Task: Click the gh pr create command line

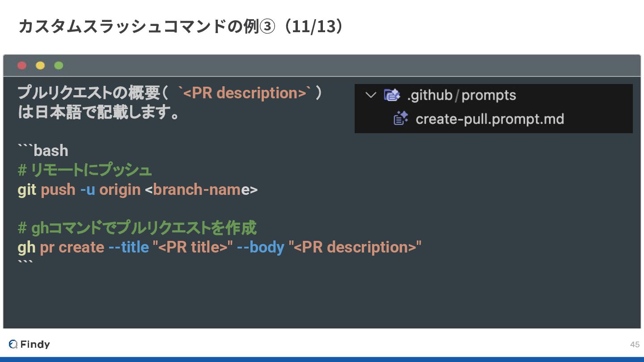Action: click(x=220, y=247)
